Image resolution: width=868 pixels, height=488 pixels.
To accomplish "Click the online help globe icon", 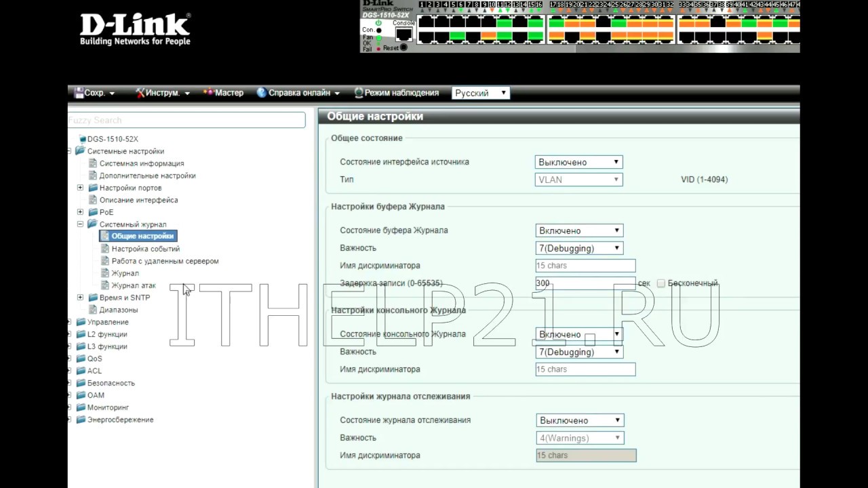I will click(x=261, y=93).
